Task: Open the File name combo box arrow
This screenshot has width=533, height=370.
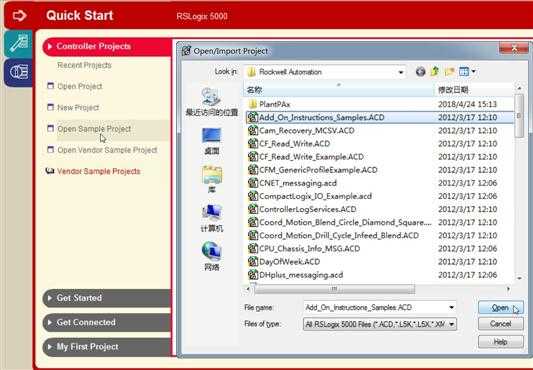Action: [451, 307]
